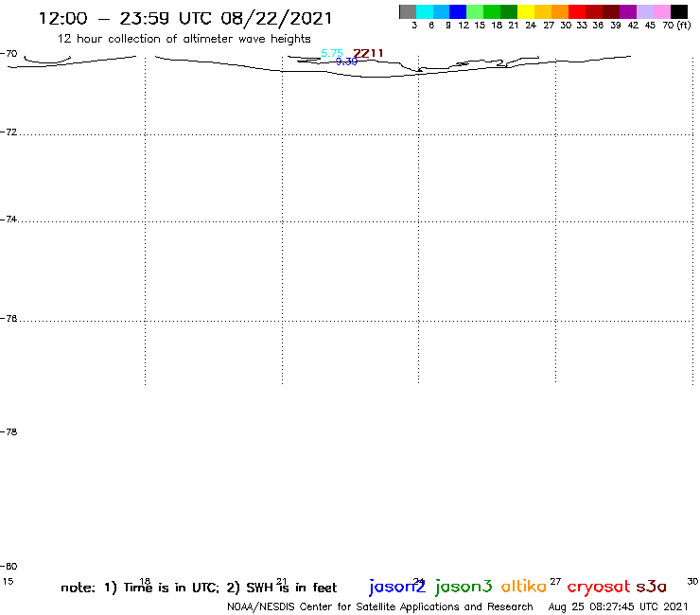Click the 15 longitude label at bottom-left axis
The height and width of the screenshot is (615, 700).
point(8,582)
